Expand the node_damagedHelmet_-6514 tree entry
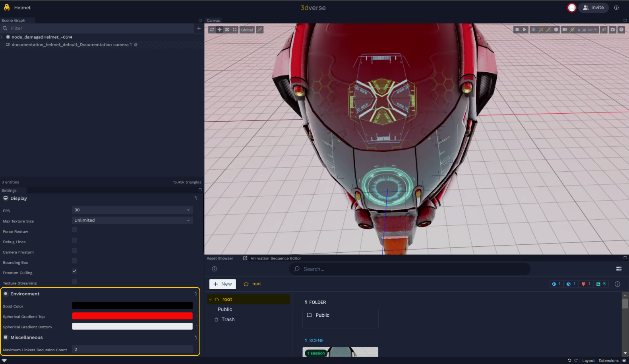This screenshot has height=364, width=629. point(2,37)
